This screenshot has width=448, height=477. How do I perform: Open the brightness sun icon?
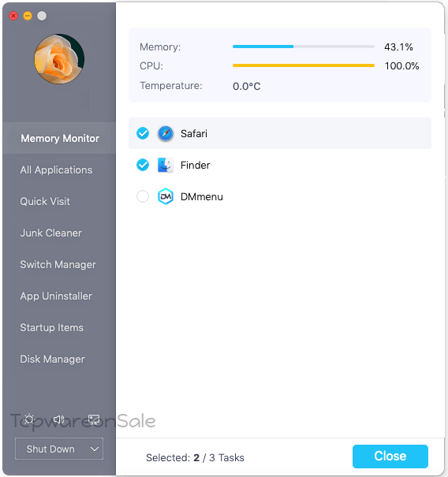[29, 419]
